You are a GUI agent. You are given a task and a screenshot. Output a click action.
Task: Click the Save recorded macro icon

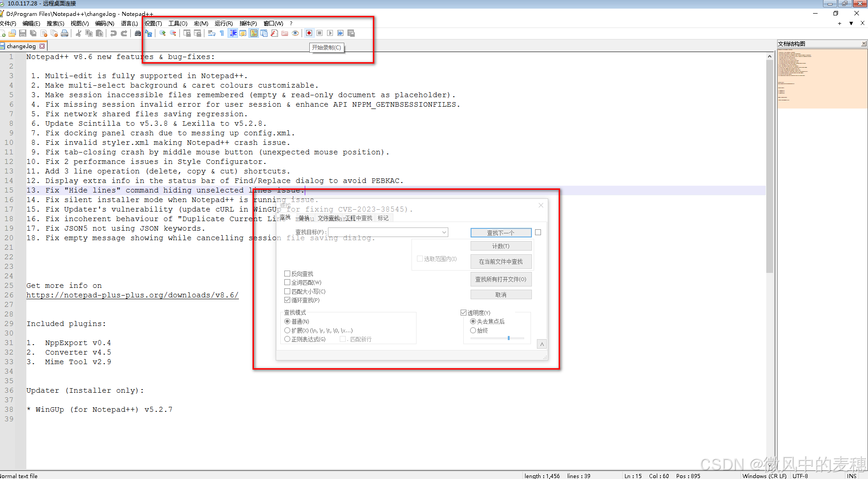pos(351,33)
